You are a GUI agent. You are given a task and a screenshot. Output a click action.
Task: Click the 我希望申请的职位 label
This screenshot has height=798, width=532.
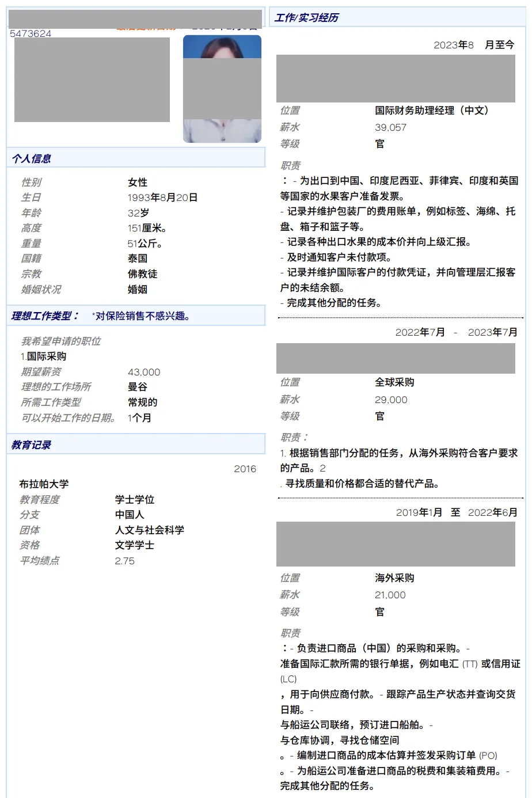(x=61, y=341)
